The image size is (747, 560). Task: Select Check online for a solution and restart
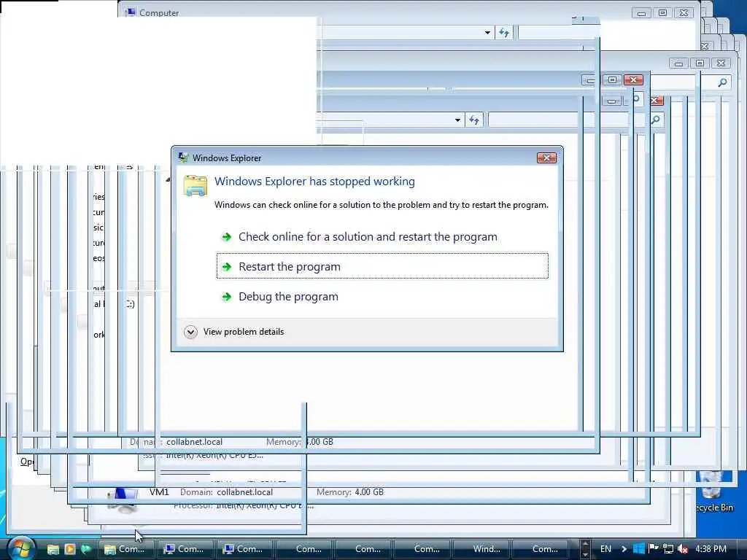point(382,237)
